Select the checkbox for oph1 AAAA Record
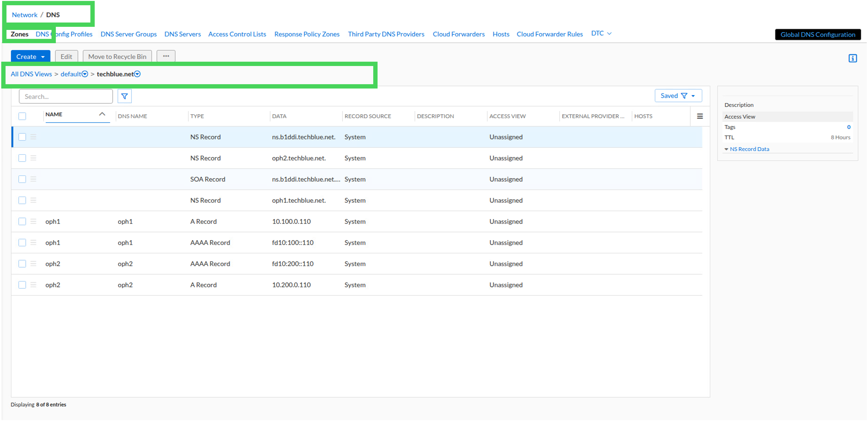Image resolution: width=868 pixels, height=421 pixels. [x=22, y=242]
